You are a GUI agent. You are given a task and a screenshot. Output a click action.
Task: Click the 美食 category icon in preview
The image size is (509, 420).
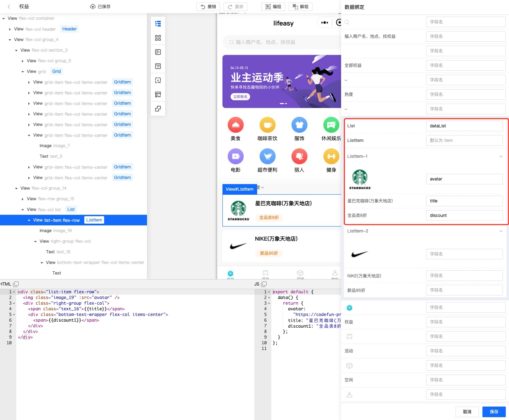click(x=236, y=125)
